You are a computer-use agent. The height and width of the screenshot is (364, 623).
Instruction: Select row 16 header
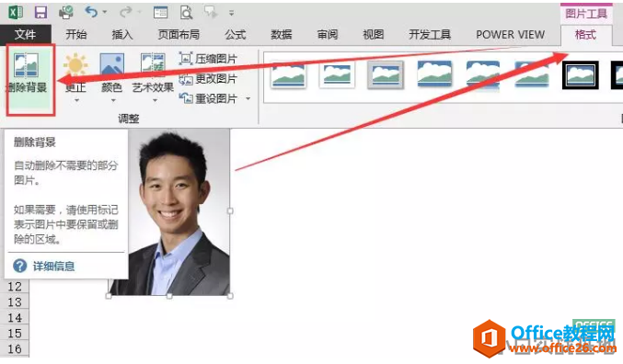pyautogui.click(x=15, y=349)
